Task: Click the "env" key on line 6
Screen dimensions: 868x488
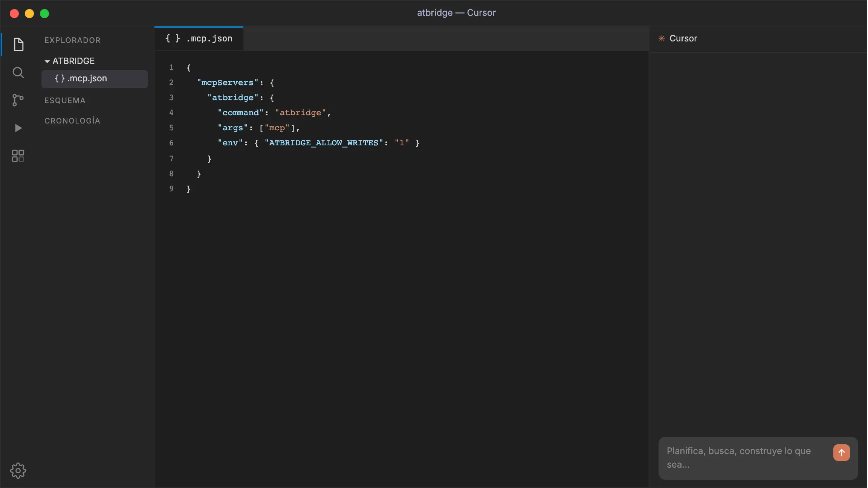Action: pos(230,143)
